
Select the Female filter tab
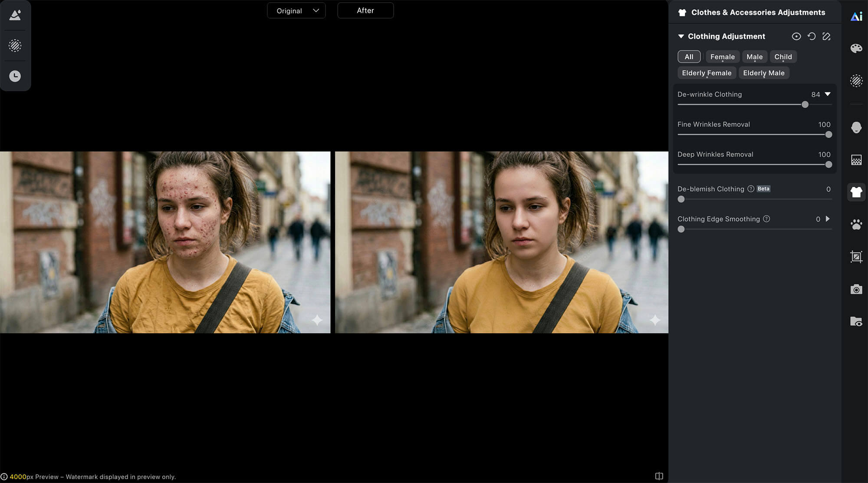pos(722,57)
